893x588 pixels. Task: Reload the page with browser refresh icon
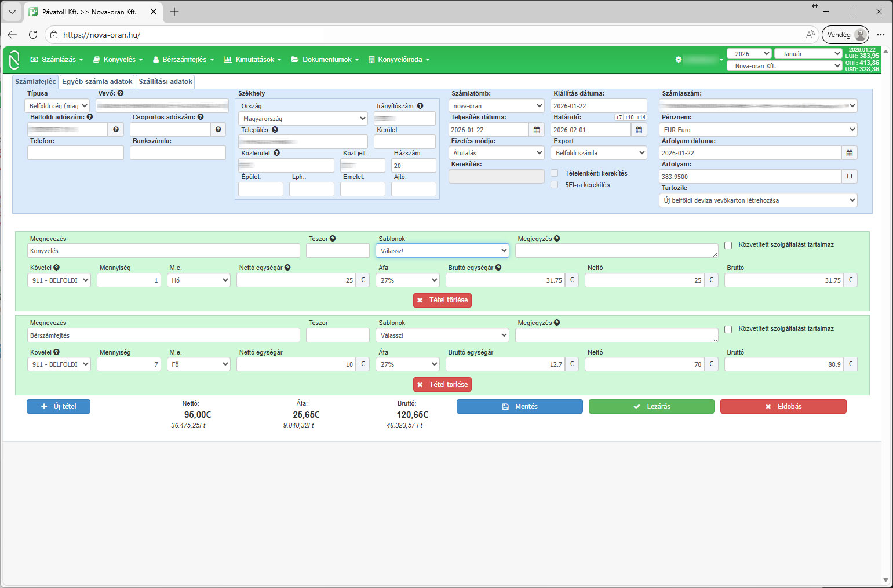pos(33,35)
